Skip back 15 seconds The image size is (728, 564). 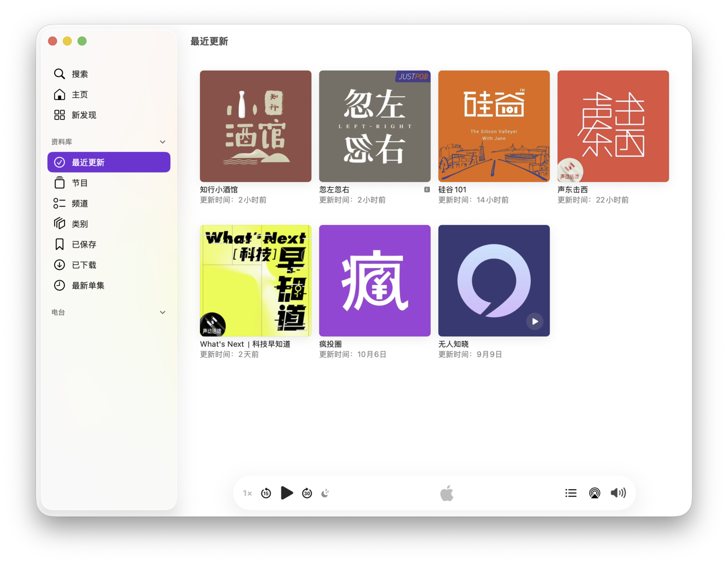tap(266, 493)
